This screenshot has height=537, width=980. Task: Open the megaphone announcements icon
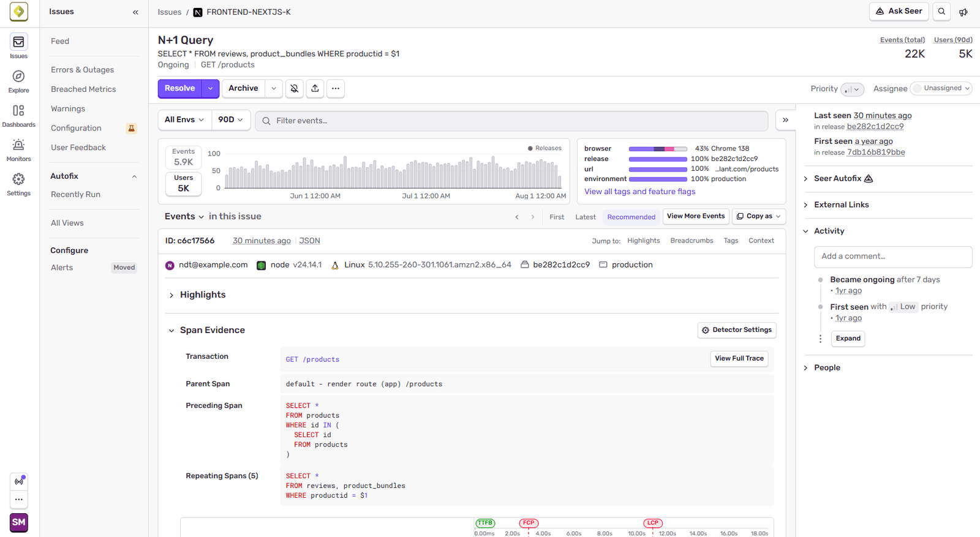[x=963, y=12]
